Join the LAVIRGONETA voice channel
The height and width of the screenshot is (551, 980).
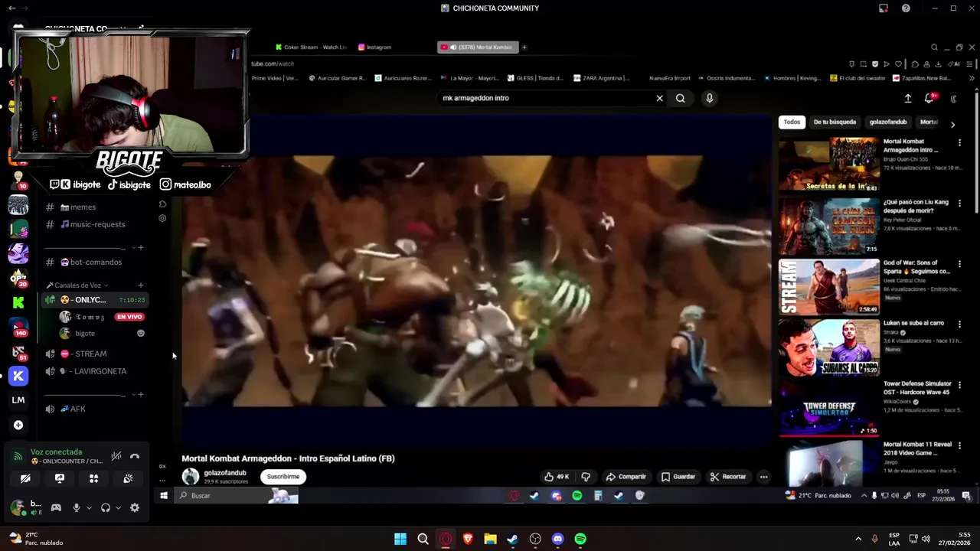coord(96,371)
